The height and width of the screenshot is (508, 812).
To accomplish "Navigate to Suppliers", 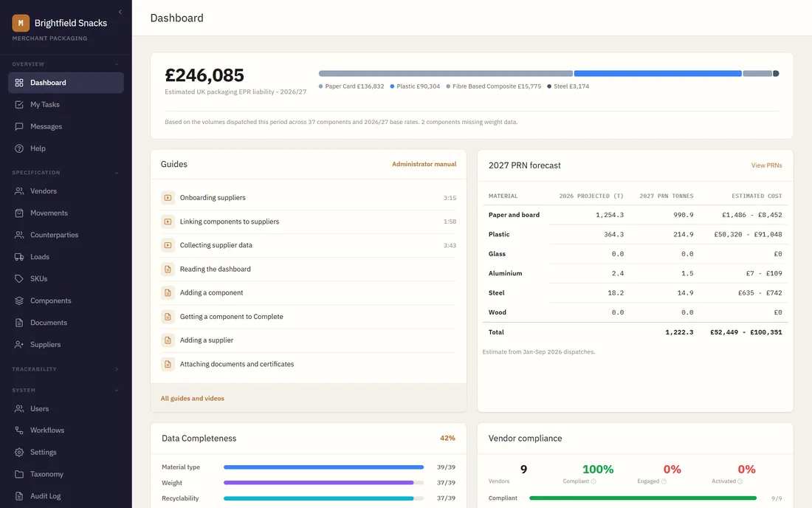I will click(x=66, y=344).
